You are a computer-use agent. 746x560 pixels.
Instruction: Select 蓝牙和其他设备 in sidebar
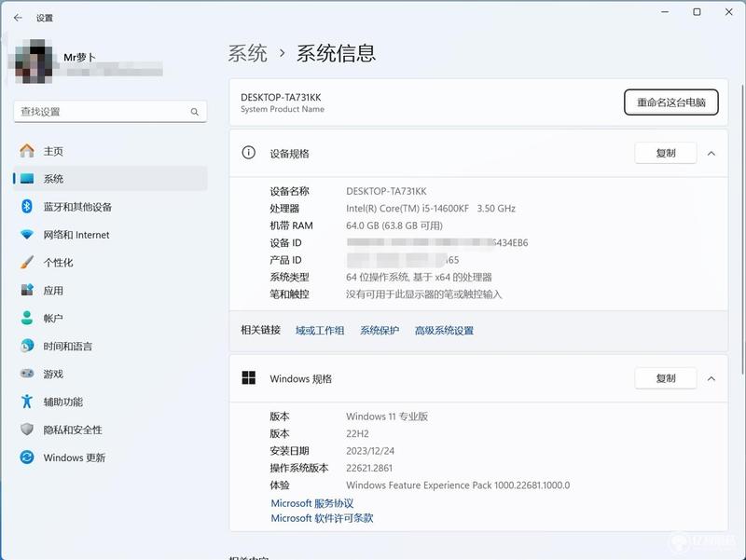(x=110, y=206)
